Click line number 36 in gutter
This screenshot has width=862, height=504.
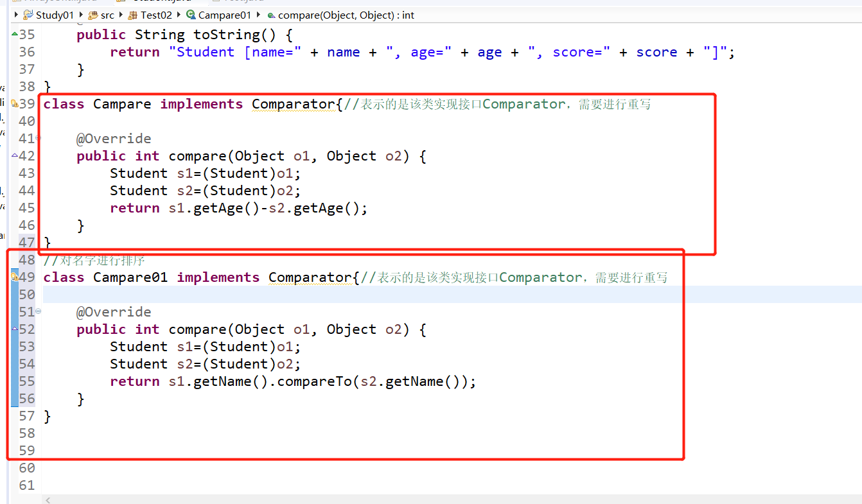tap(27, 52)
